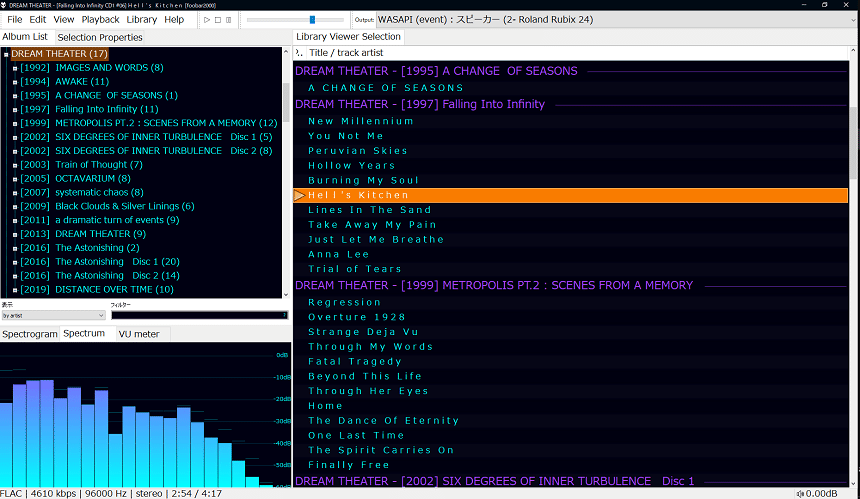Open the Help menu
Viewport: 860px width, 499px height.
coord(174,20)
